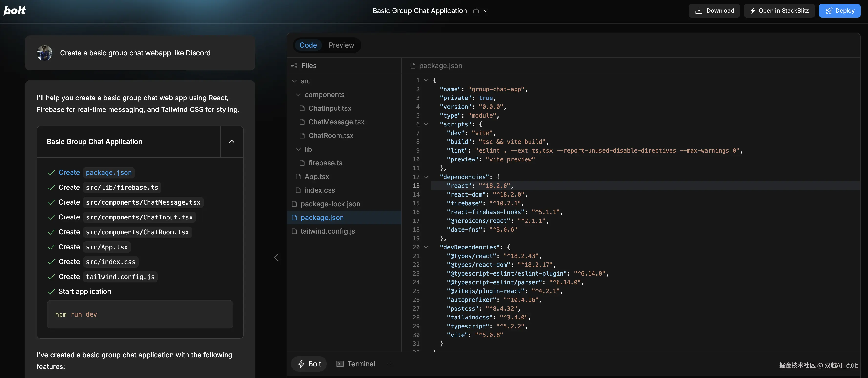Click the user avatar thumbnail
Image resolution: width=868 pixels, height=378 pixels.
[x=44, y=53]
